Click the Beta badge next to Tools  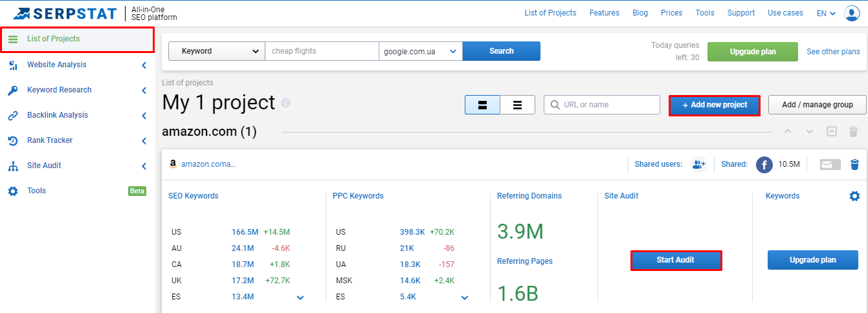137,191
